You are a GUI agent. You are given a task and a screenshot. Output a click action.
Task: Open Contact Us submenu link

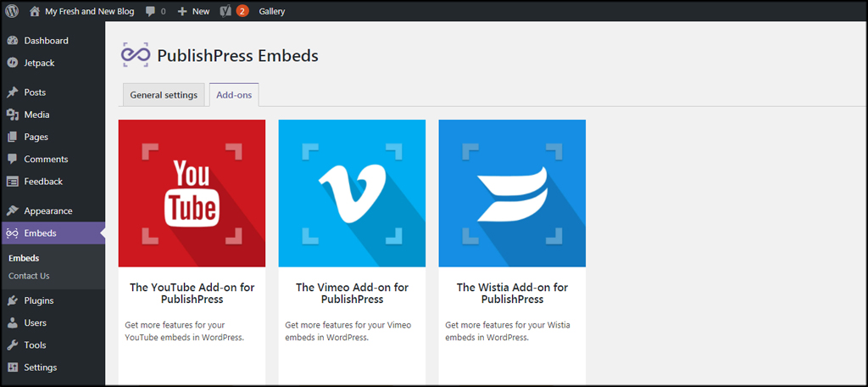(x=29, y=276)
